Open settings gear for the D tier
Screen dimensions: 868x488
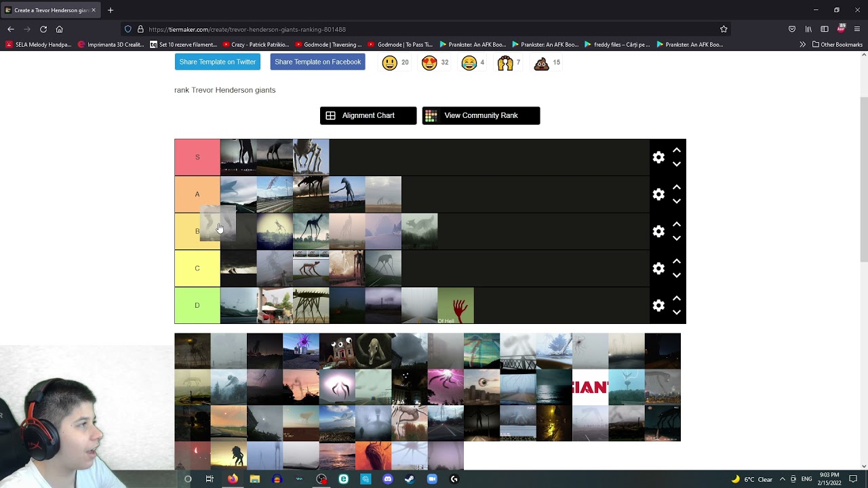[x=658, y=306]
